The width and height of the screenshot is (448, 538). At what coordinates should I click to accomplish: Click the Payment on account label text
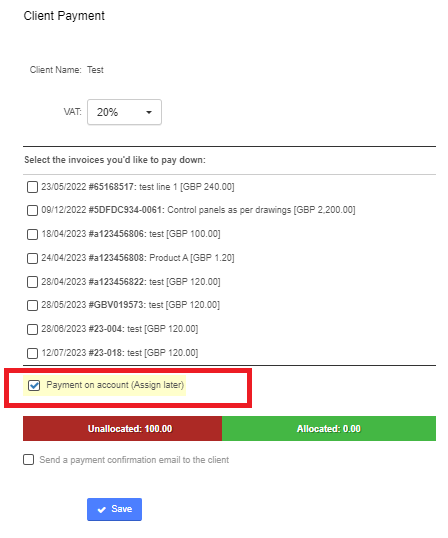pos(115,385)
